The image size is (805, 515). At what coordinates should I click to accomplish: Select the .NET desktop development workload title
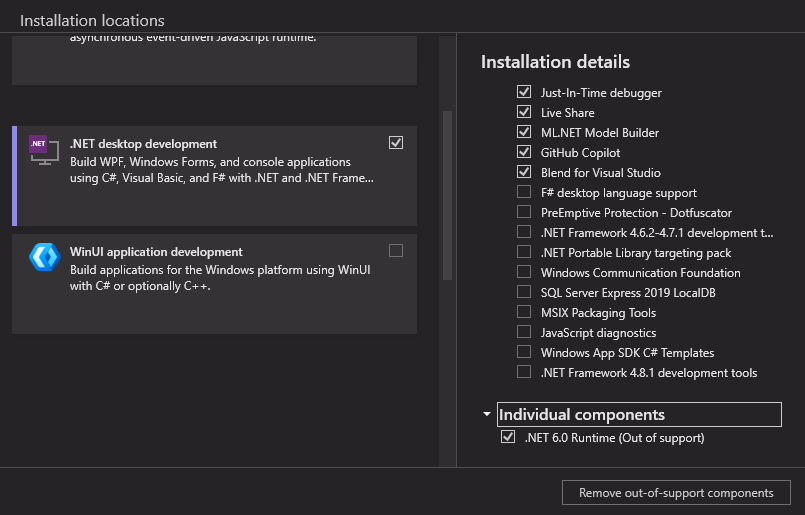(143, 144)
